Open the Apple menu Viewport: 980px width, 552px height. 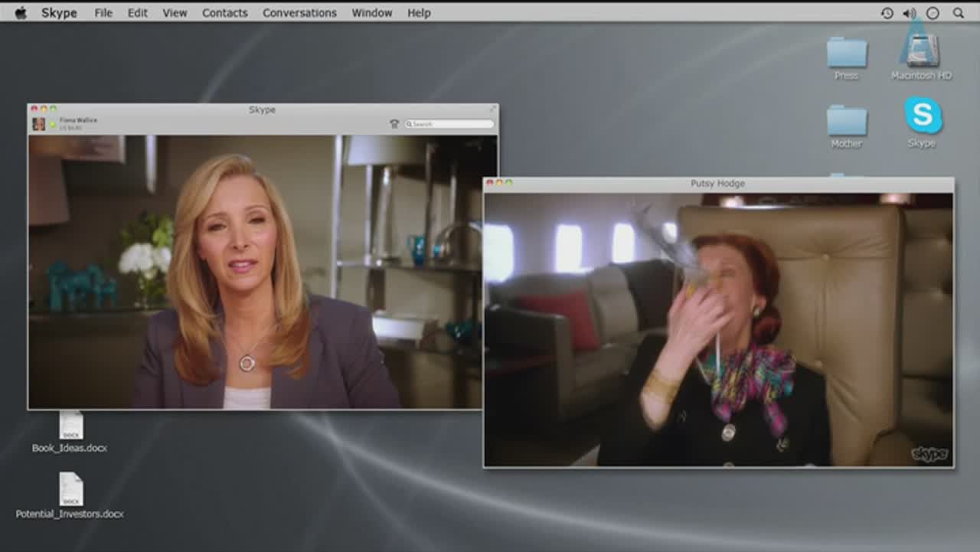click(21, 13)
